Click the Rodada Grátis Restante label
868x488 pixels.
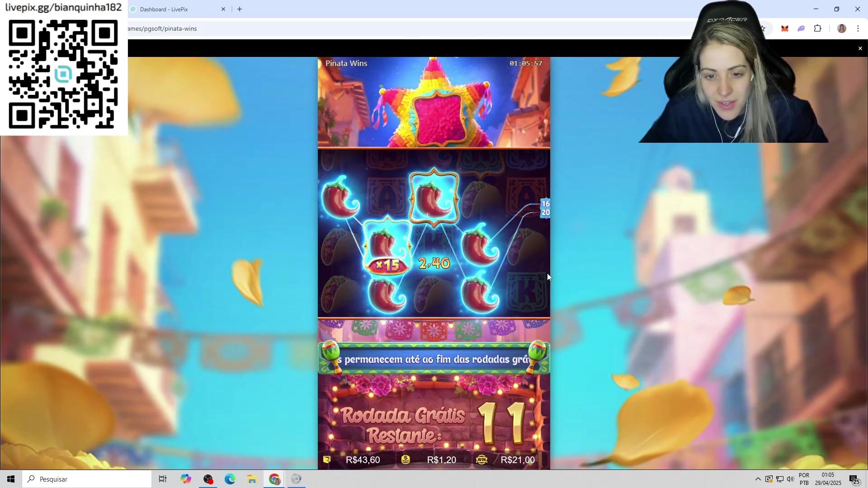(x=402, y=425)
